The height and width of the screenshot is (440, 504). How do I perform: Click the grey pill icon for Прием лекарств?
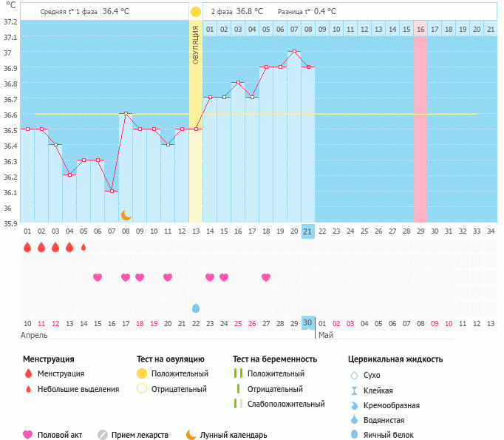(103, 435)
